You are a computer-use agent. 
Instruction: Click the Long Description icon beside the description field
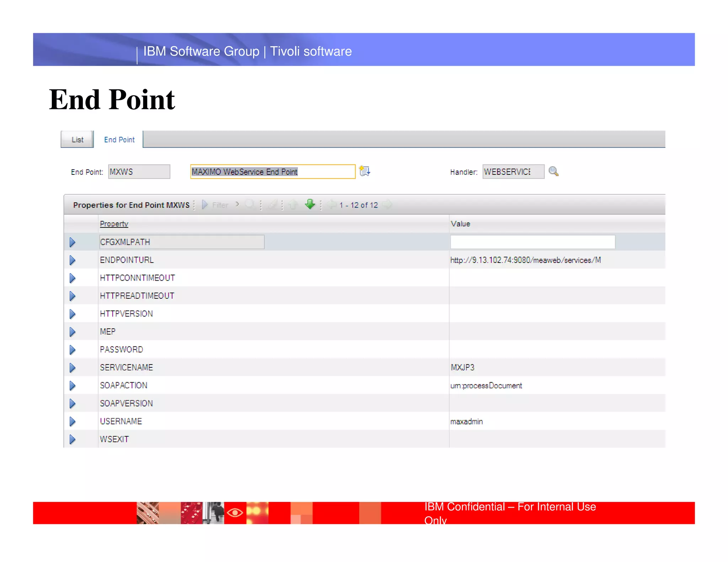365,171
